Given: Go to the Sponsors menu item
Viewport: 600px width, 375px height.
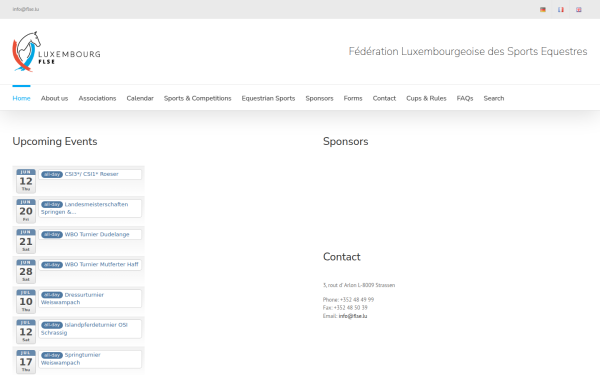Looking at the screenshot, I should click(x=320, y=98).
